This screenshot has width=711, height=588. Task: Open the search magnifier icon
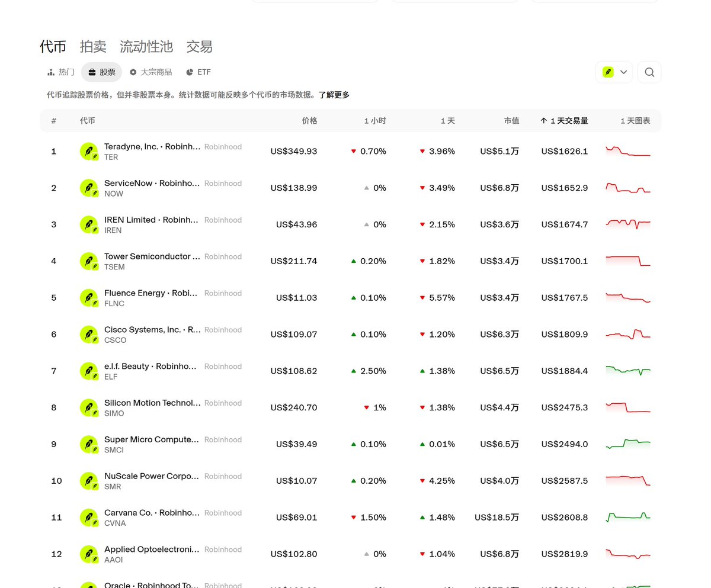coord(649,72)
